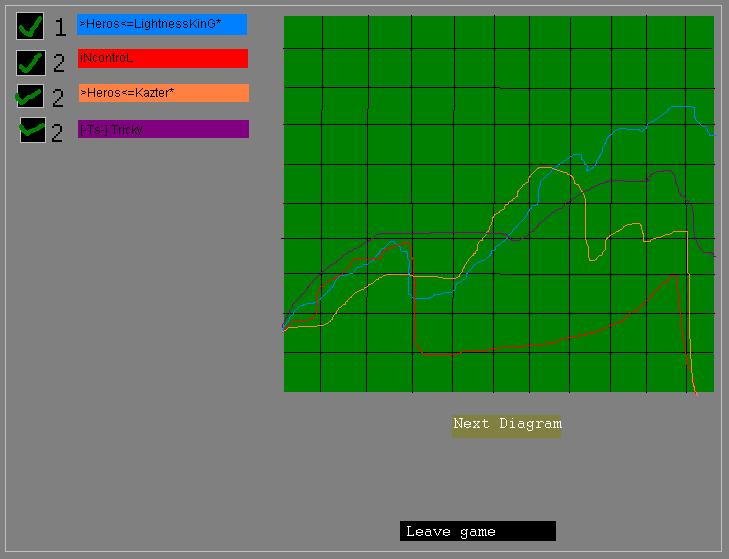This screenshot has height=559, width=729.
Task: Click the blue >Heros<=LightnessKinG* name bar
Action: click(x=162, y=25)
